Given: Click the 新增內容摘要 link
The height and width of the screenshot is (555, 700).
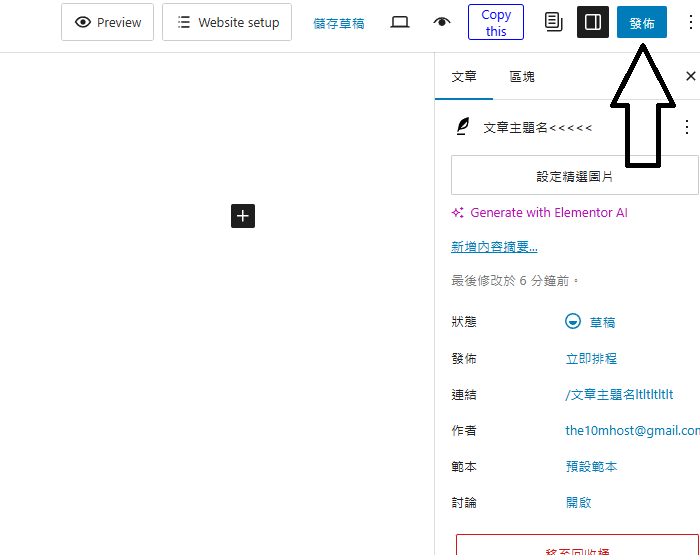Looking at the screenshot, I should coord(494,247).
